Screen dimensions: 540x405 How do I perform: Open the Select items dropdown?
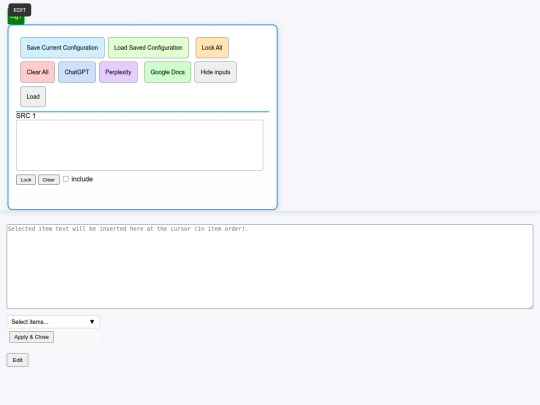pos(53,322)
